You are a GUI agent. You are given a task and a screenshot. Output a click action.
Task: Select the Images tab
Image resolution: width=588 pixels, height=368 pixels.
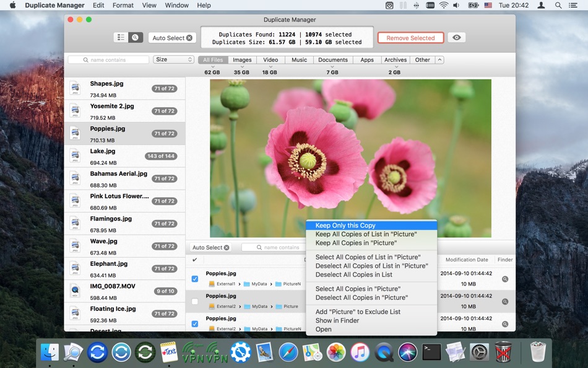tap(242, 59)
